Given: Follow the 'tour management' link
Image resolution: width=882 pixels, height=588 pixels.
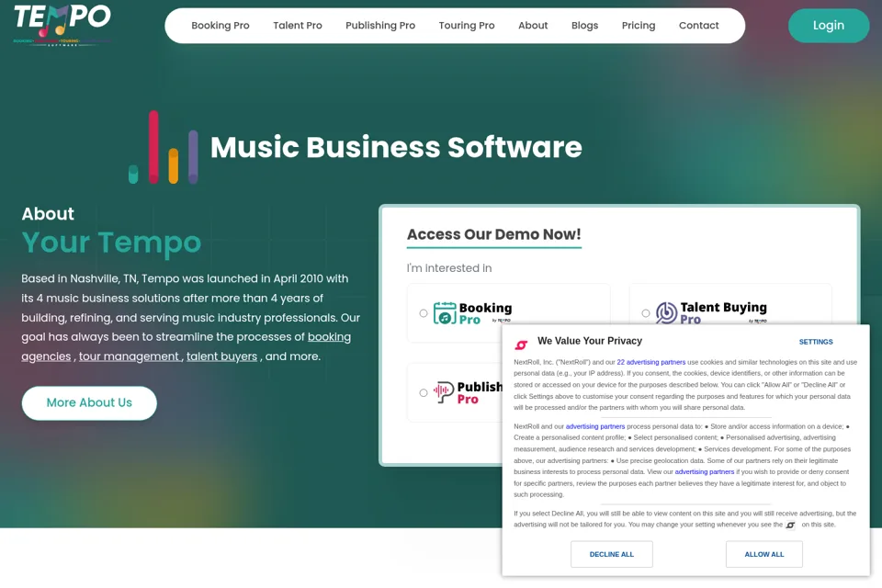Looking at the screenshot, I should [130, 356].
